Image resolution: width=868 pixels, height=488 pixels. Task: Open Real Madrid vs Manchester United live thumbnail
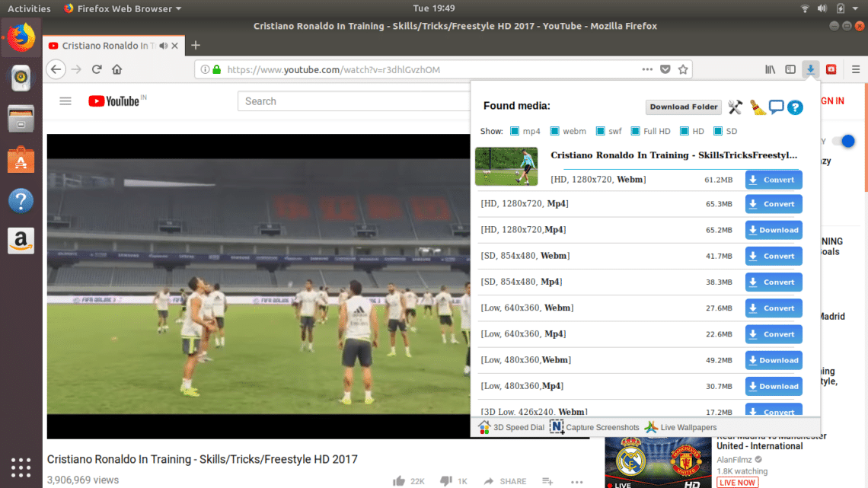pos(658,463)
